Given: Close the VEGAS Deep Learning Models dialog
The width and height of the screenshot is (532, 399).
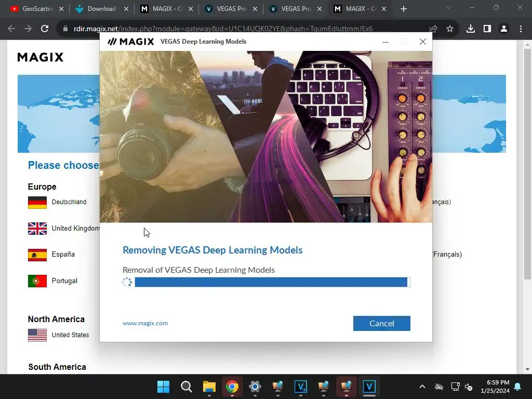Looking at the screenshot, I should click(x=423, y=42).
